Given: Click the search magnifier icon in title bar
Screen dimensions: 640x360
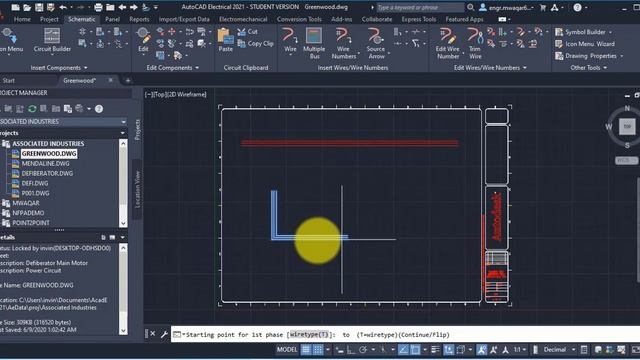Looking at the screenshot, I should coord(471,7).
